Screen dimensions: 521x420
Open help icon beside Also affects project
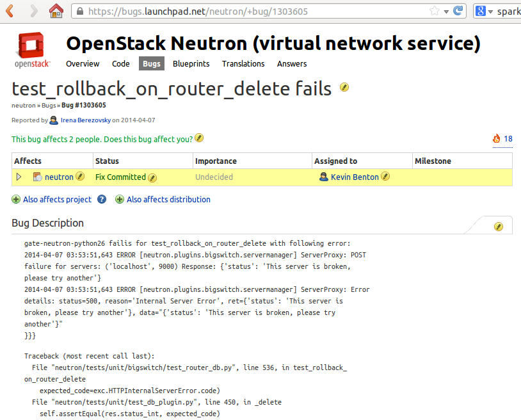tap(102, 200)
